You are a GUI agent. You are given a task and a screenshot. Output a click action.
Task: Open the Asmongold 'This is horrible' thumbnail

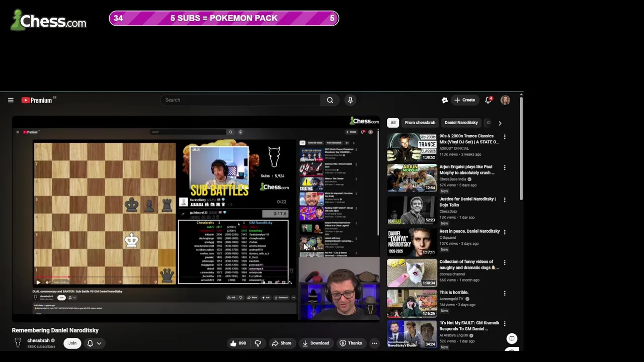pos(412,304)
